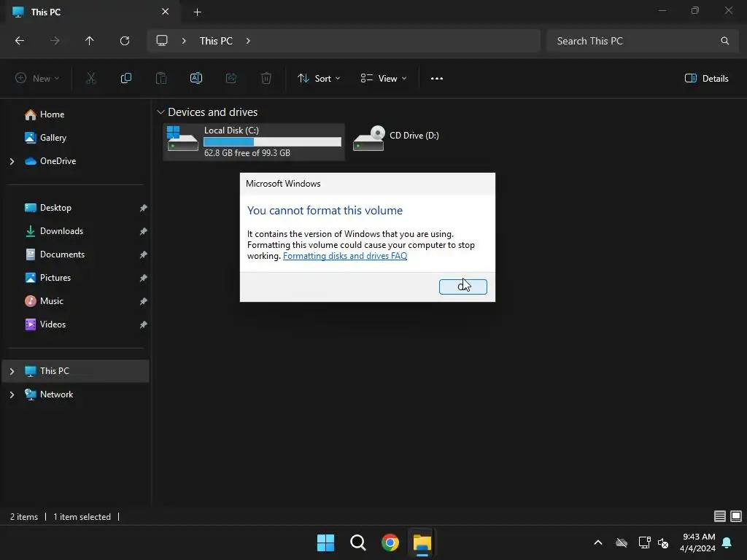Click the forward navigation arrow
Viewport: 747px width, 560px height.
tap(55, 41)
